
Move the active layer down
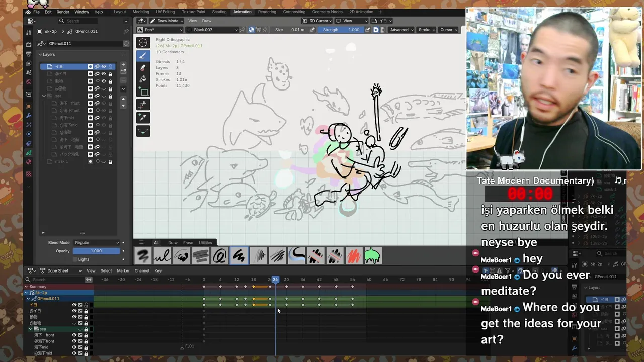pos(123,105)
